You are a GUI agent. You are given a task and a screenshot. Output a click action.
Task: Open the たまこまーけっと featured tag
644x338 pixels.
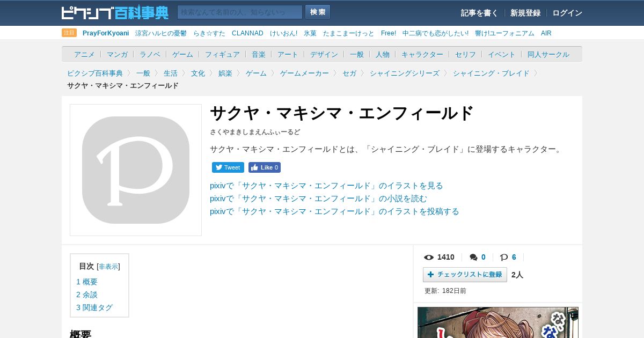[x=349, y=33]
